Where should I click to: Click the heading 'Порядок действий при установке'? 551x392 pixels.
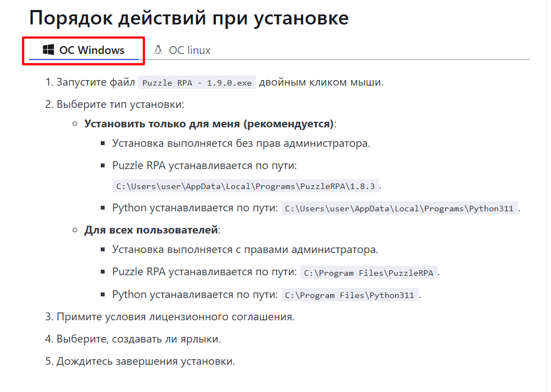point(189,18)
